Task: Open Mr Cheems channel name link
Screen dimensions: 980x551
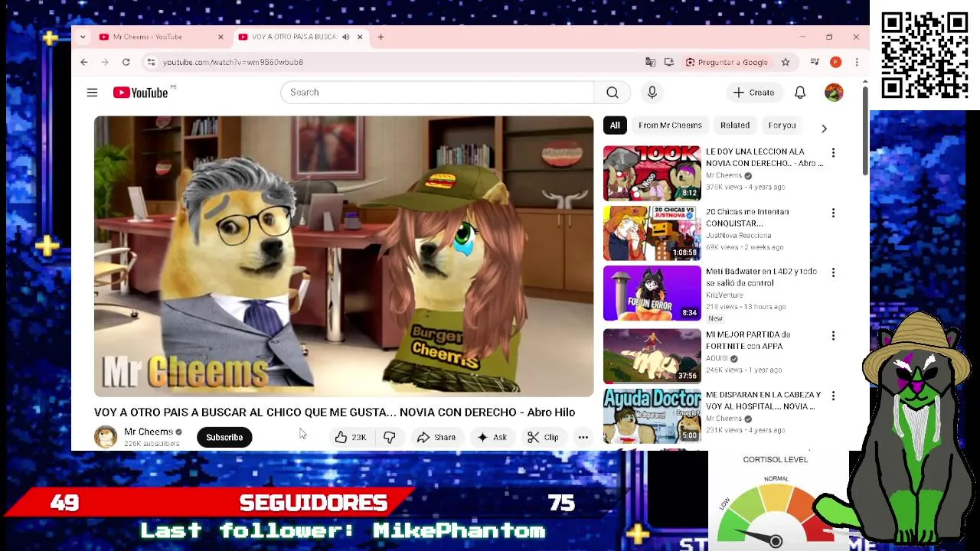Action: [149, 432]
